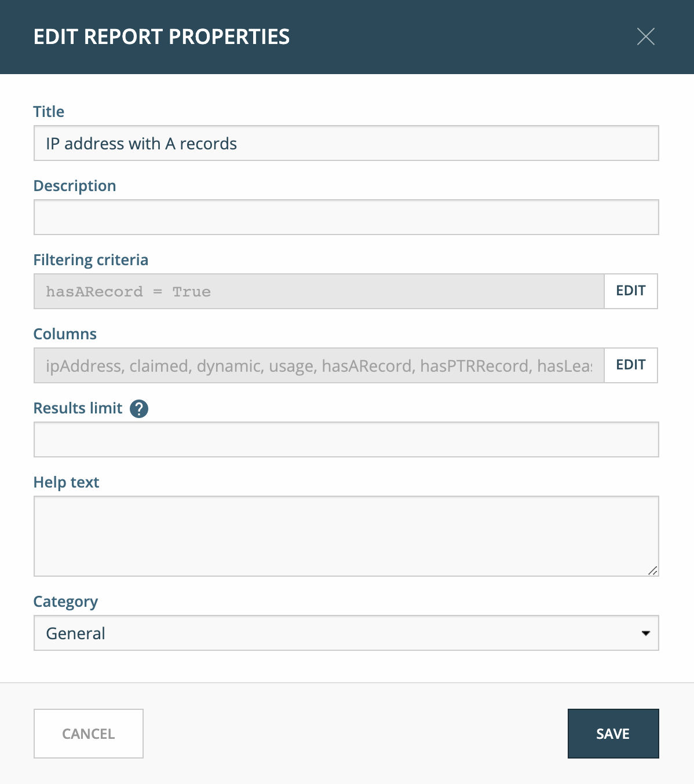This screenshot has width=694, height=784.
Task: Click the Results limit help question mark
Action: click(139, 409)
